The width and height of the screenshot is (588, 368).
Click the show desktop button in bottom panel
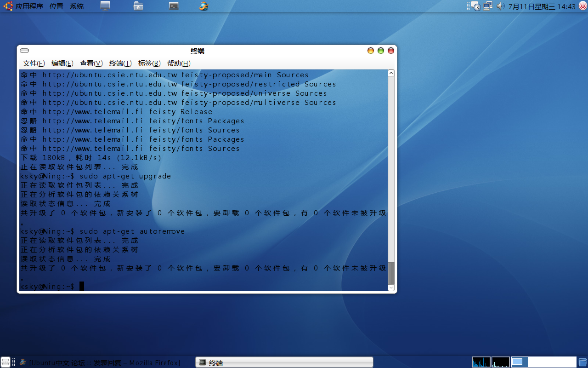pyautogui.click(x=6, y=362)
